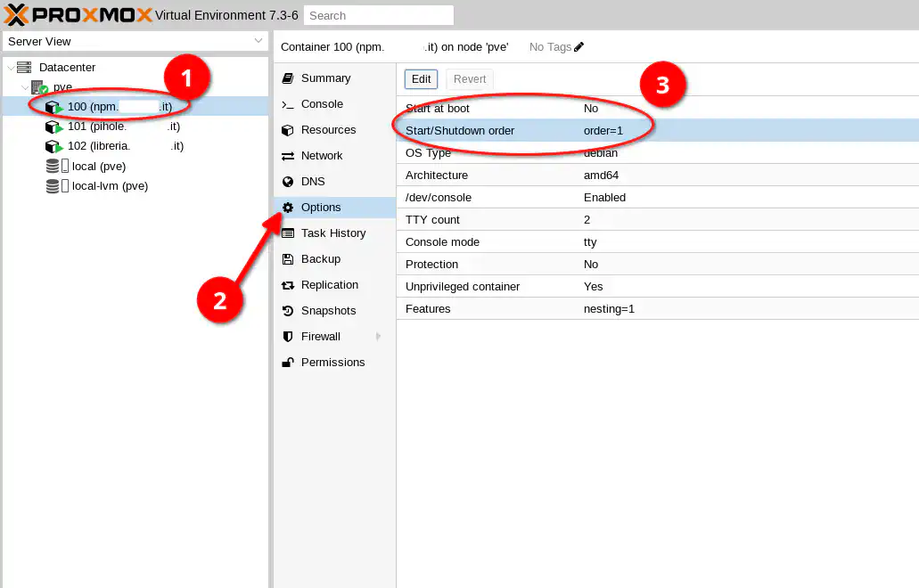
Task: Click the Snapshots history icon
Action: coord(288,311)
